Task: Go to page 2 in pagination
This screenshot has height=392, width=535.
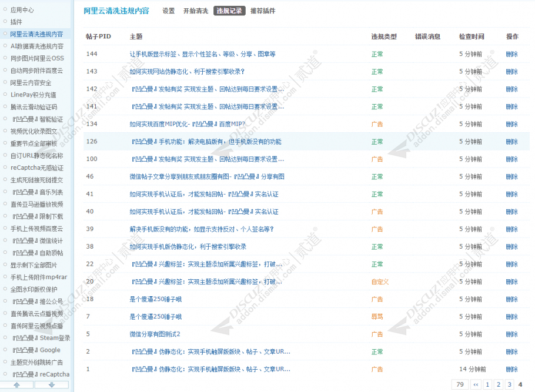Action: 499,384
